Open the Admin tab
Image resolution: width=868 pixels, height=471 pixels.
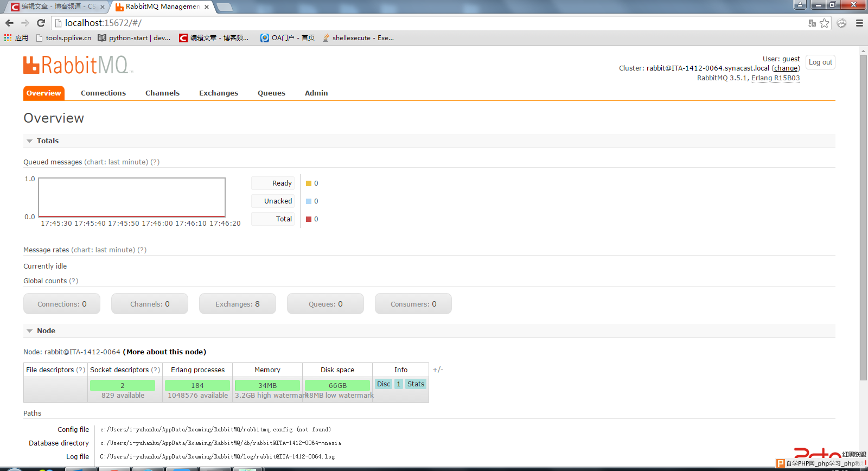316,93
